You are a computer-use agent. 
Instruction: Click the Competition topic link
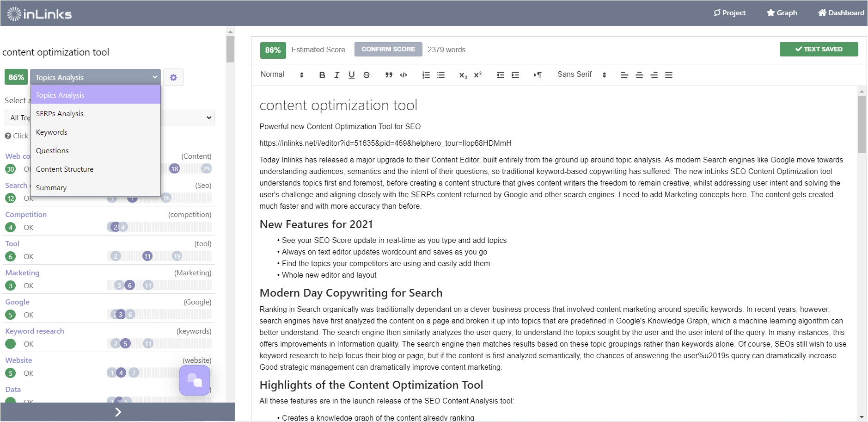point(26,214)
